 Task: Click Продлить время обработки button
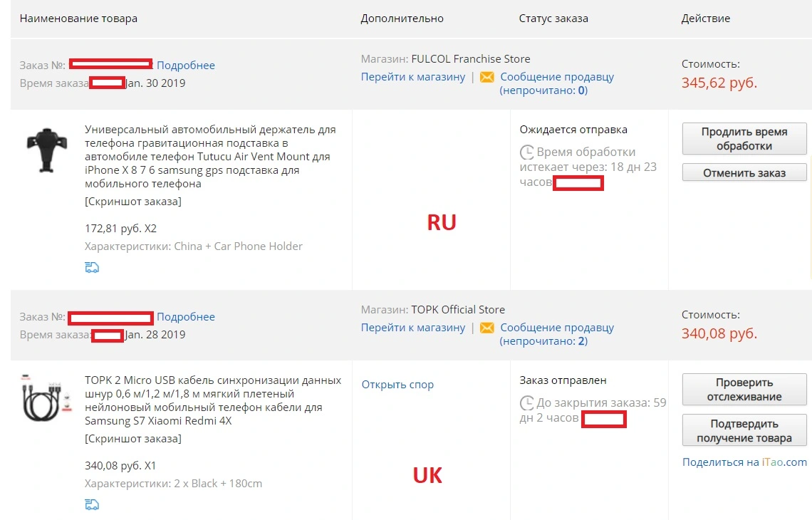pyautogui.click(x=744, y=139)
